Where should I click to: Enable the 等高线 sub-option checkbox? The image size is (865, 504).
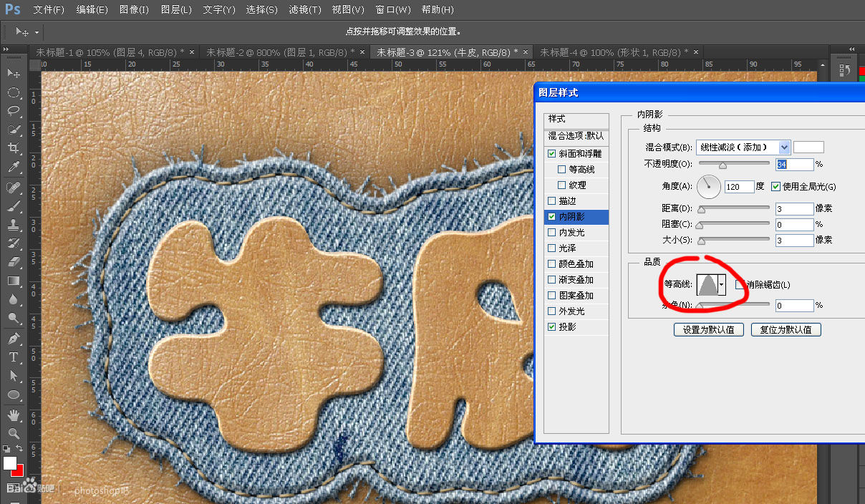(x=561, y=169)
